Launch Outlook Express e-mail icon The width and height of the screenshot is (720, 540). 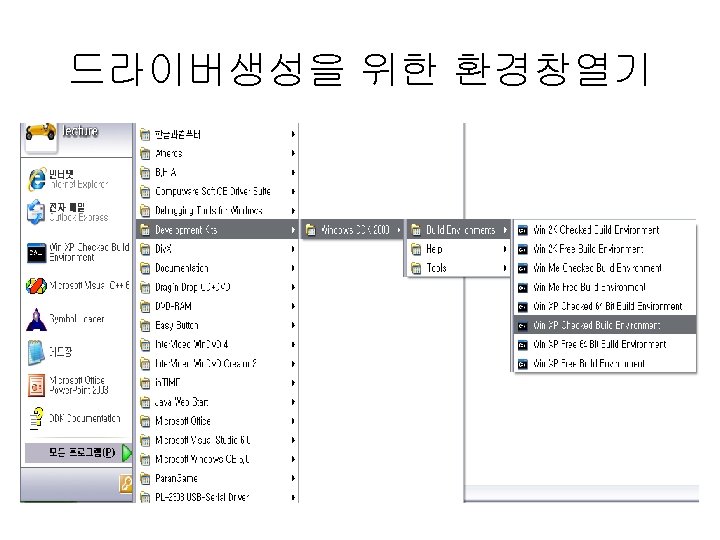36,212
